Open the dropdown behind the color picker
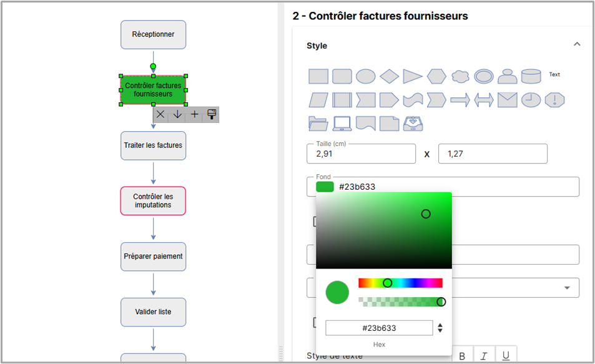 click(x=567, y=288)
